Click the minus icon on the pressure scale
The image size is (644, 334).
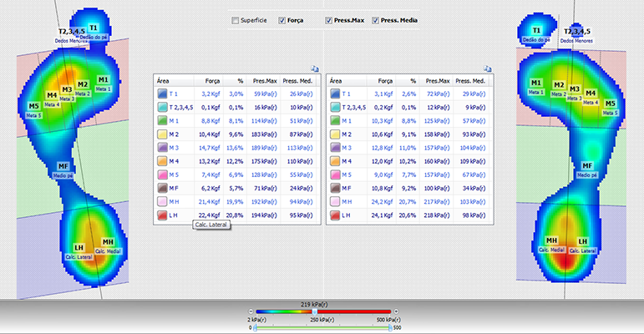[x=251, y=311]
